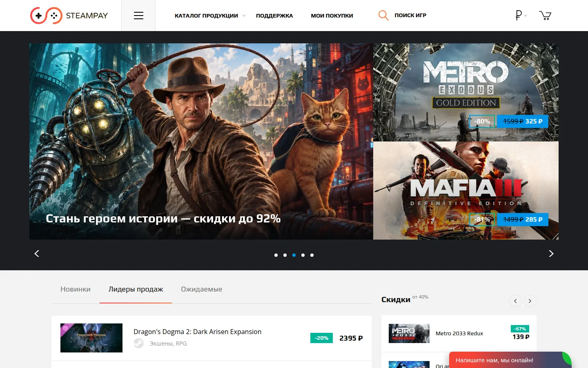Open the Metro Exodus Gold Edition banner
The image size is (588, 368).
466,92
